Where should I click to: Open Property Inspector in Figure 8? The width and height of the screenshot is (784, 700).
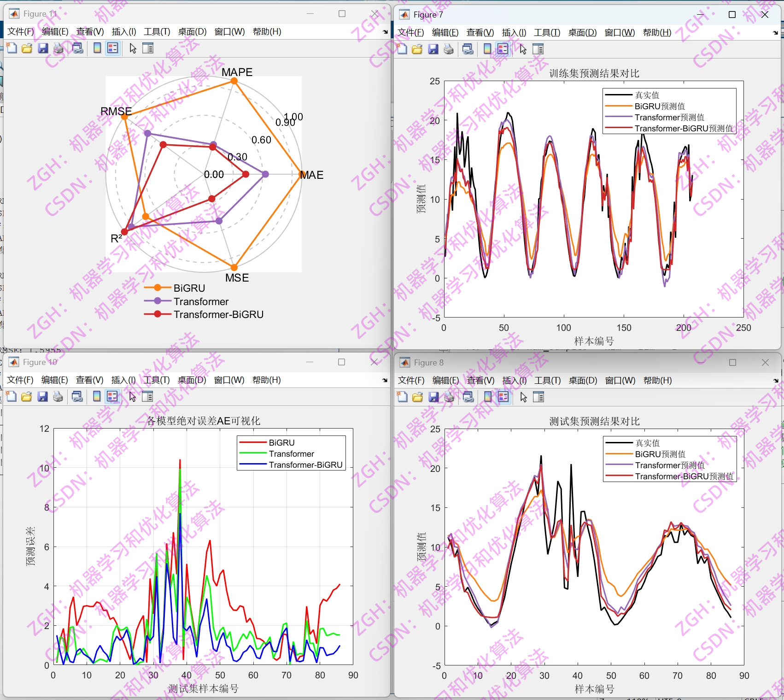[538, 397]
